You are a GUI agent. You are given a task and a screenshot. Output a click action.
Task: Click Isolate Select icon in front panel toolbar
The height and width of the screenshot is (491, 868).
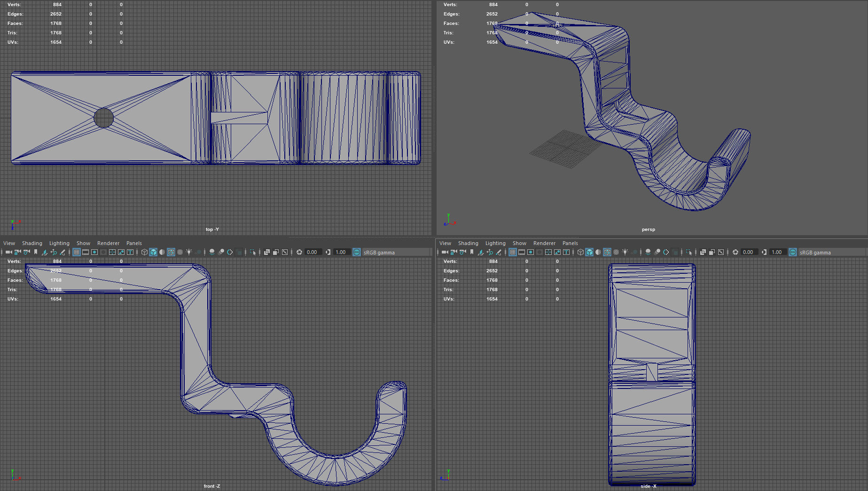[252, 252]
